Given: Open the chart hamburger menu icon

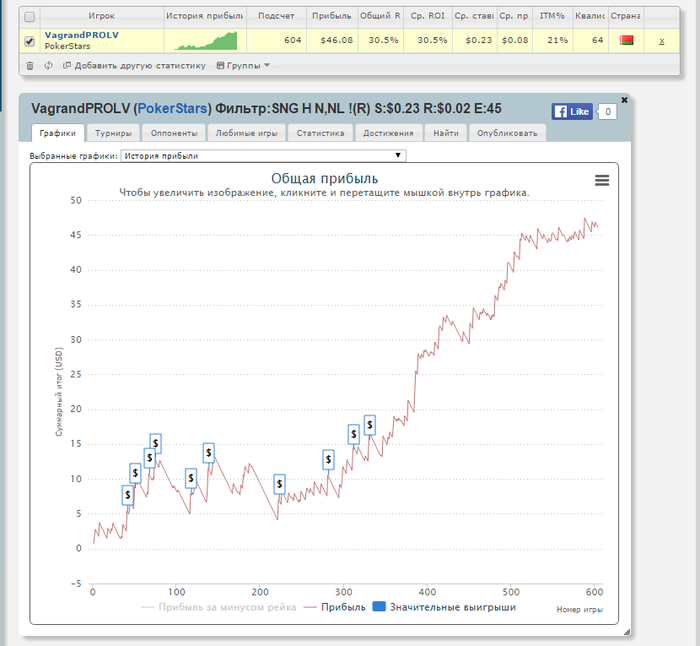Looking at the screenshot, I should 601,179.
